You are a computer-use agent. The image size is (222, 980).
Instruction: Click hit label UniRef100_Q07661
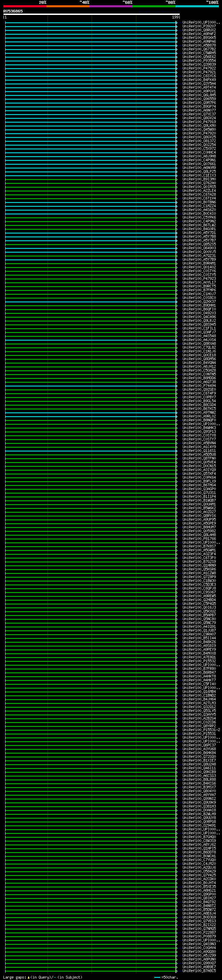[x=199, y=164]
